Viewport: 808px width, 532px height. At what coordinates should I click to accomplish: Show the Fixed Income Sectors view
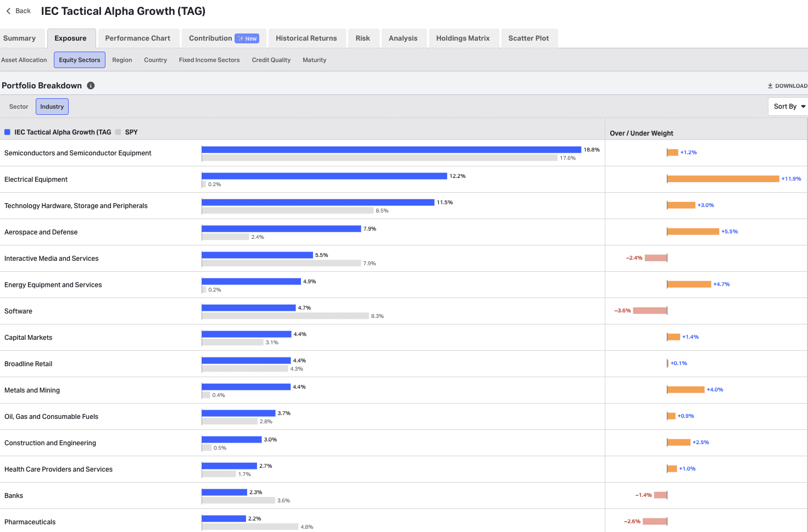point(209,60)
